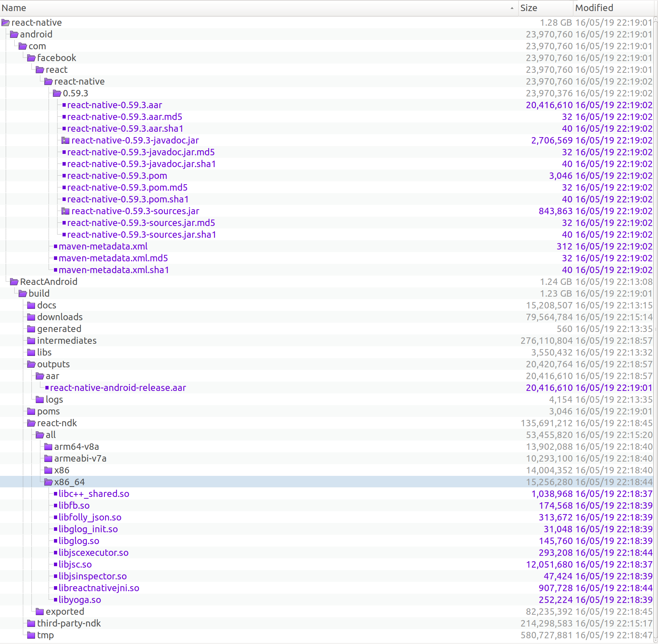Click the outputs folder icon
Image resolution: width=658 pixels, height=644 pixels.
(x=31, y=364)
